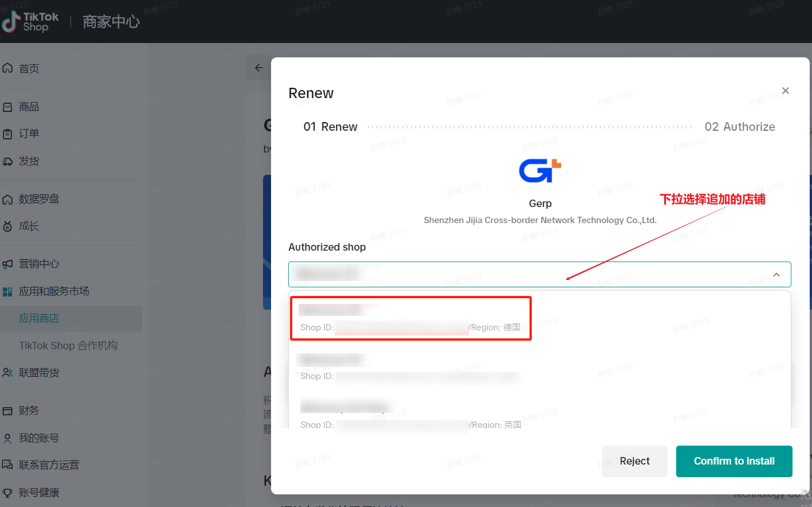The width and height of the screenshot is (812, 507).
Task: Click the growth medal icon beside 成长
Action: [x=7, y=227]
